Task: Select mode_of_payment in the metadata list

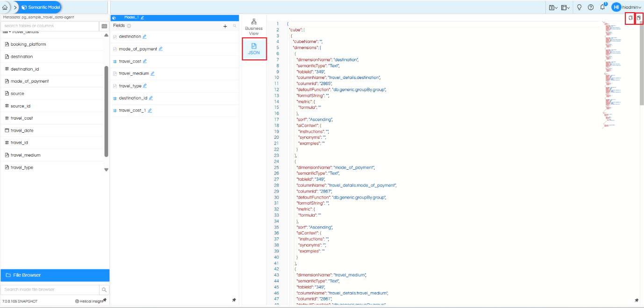Action: (x=29, y=81)
